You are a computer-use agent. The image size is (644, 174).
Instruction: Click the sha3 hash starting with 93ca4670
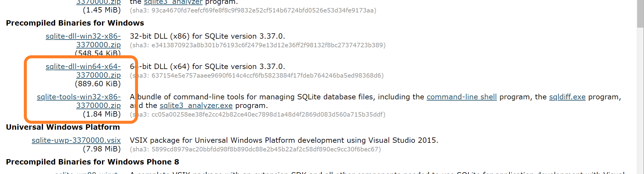pos(253,10)
